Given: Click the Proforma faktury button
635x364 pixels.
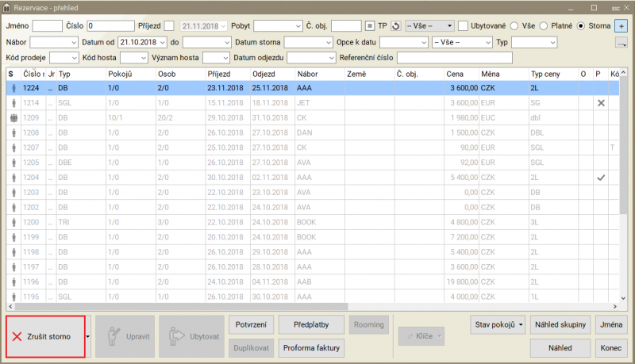Looking at the screenshot, I should [x=311, y=347].
